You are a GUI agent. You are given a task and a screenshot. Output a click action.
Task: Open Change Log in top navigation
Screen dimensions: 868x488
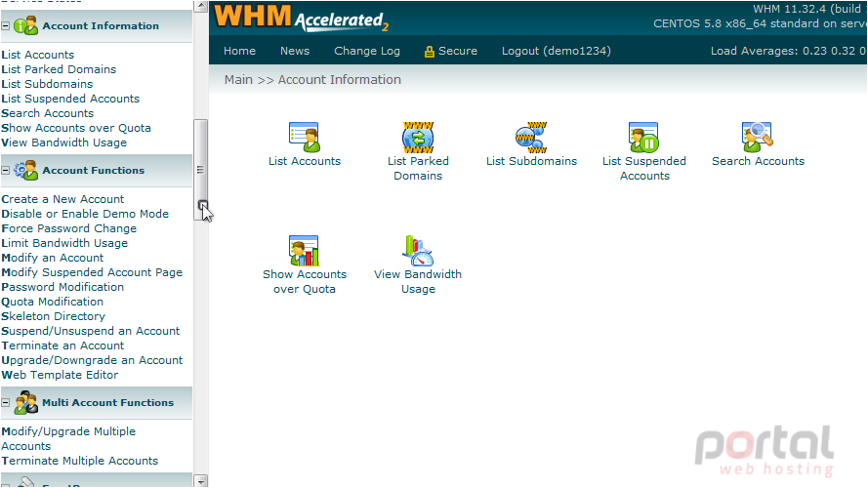tap(367, 51)
